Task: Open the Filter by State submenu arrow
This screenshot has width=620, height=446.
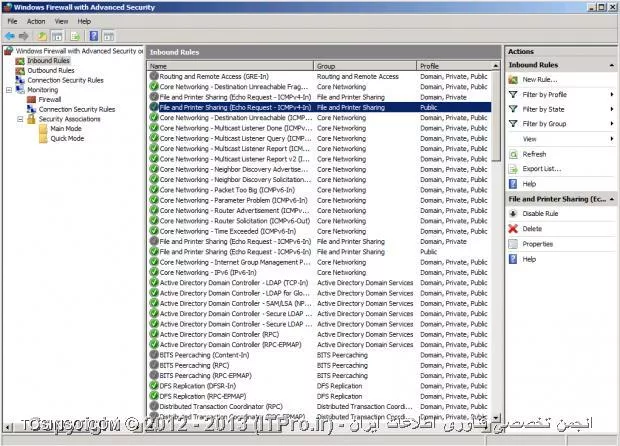Action: [612, 109]
